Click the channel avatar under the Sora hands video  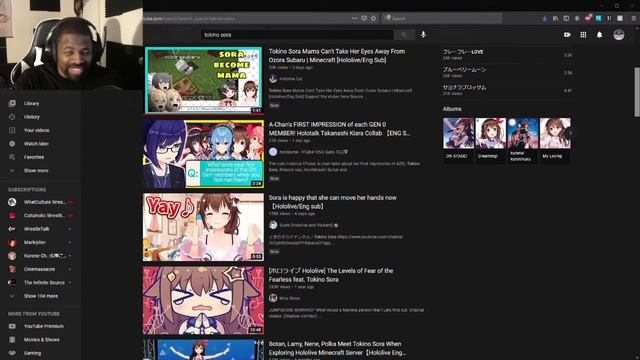[273, 225]
